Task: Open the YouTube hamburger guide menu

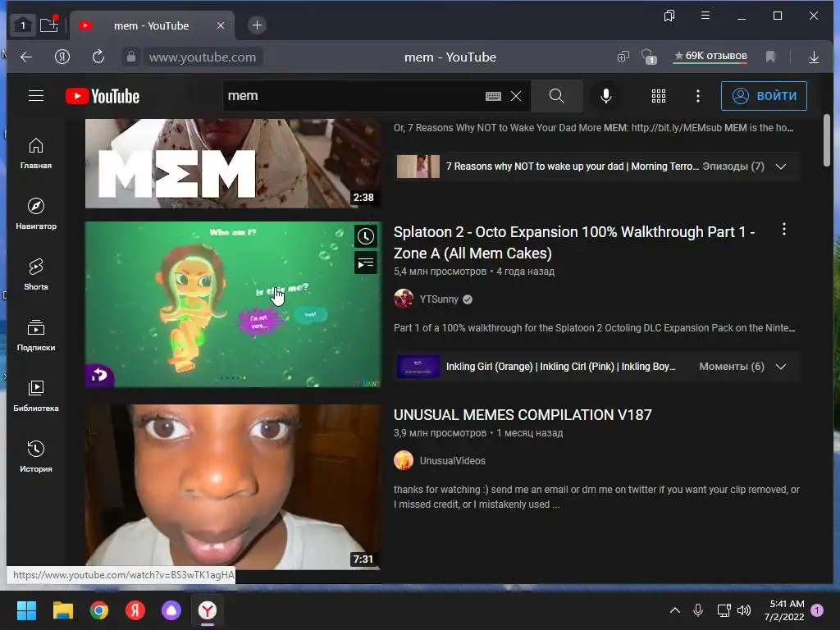Action: pyautogui.click(x=36, y=96)
